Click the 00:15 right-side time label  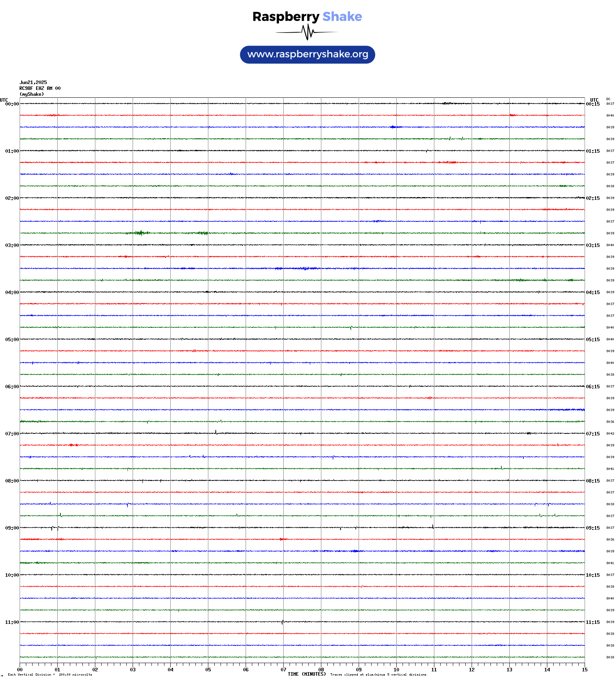point(593,104)
